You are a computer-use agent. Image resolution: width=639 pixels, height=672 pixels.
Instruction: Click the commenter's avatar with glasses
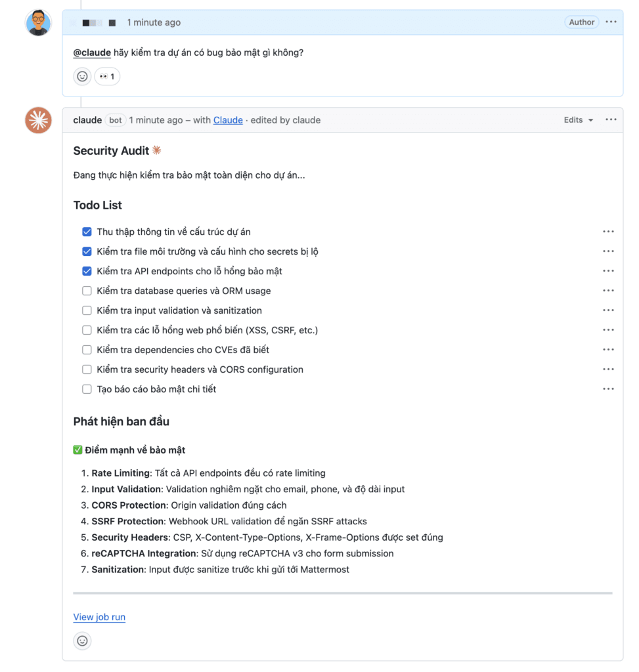click(x=38, y=23)
